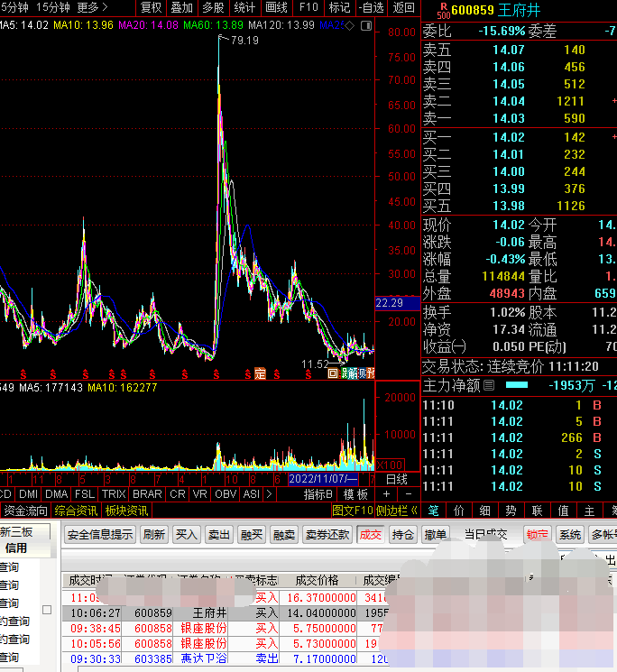Switch to the FSL indicator

click(85, 494)
